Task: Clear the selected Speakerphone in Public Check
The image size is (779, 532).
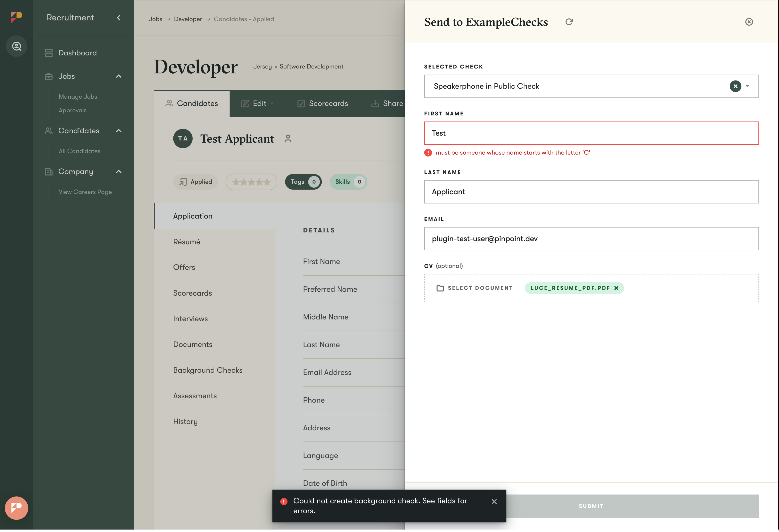Action: point(735,86)
